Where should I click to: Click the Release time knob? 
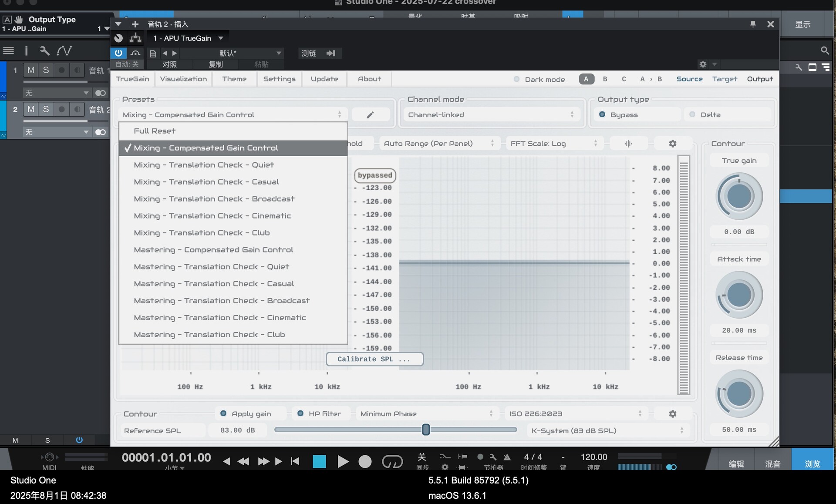(739, 394)
